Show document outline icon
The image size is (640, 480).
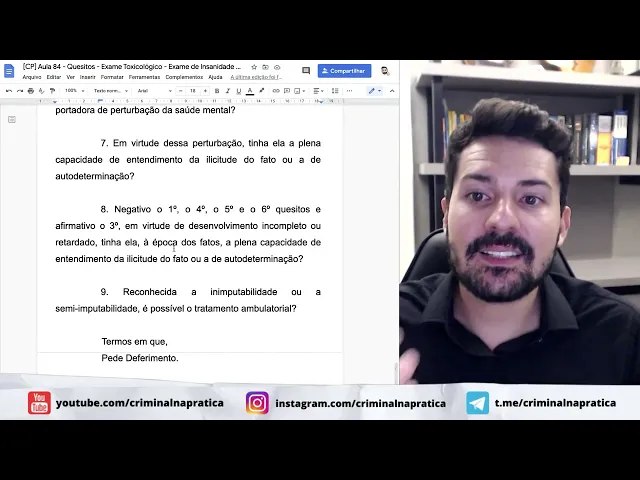point(12,119)
